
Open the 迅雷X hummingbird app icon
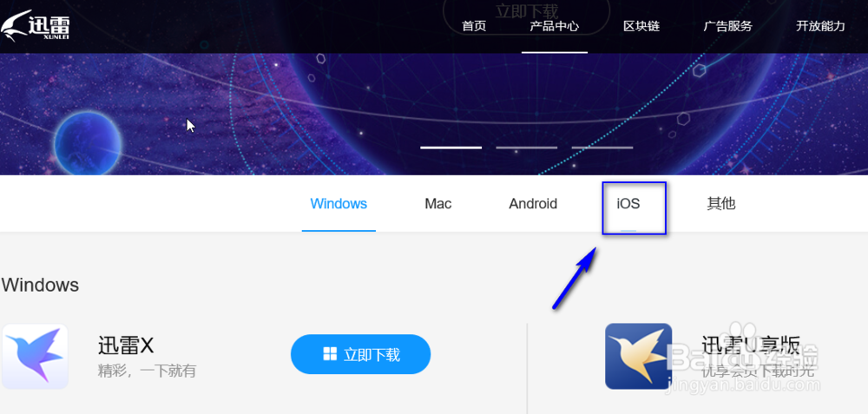click(x=35, y=357)
